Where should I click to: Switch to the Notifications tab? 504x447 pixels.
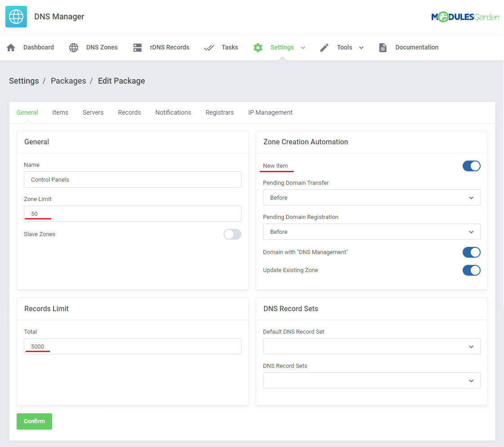pyautogui.click(x=173, y=112)
